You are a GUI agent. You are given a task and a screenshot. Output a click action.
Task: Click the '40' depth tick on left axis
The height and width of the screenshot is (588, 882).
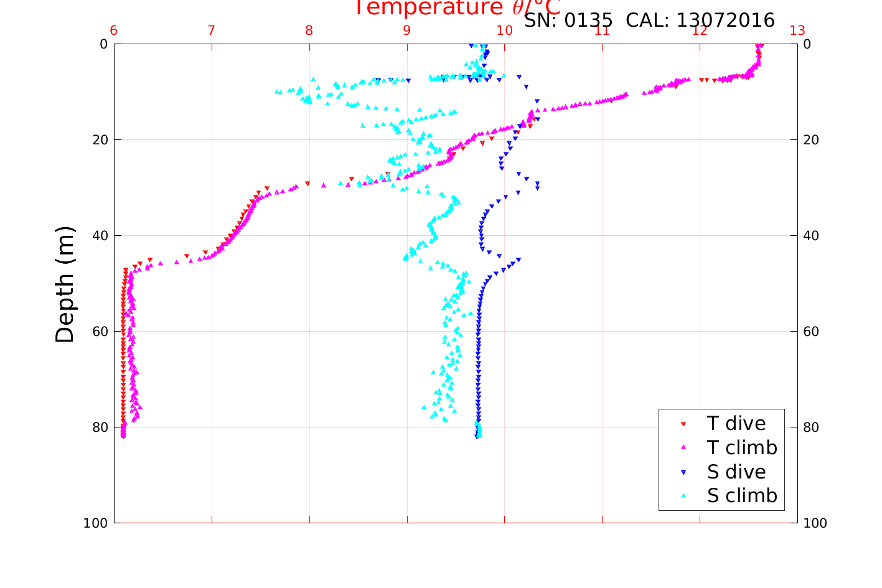pos(98,236)
